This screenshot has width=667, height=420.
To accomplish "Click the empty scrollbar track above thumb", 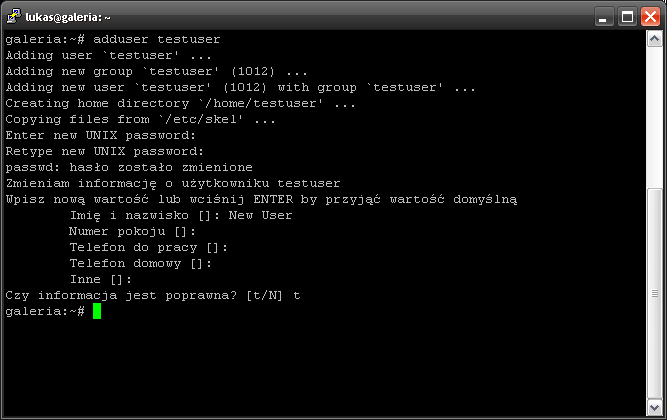I will point(654,117).
